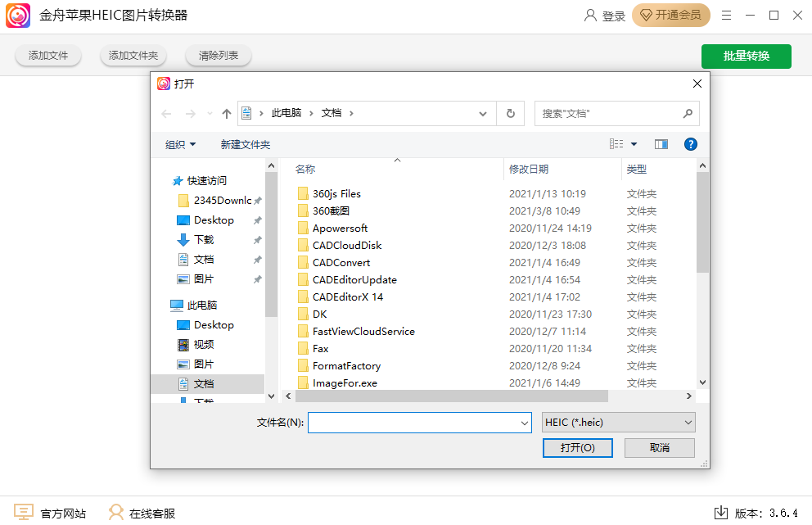Click horizontal scrollbar right arrow

pos(688,396)
